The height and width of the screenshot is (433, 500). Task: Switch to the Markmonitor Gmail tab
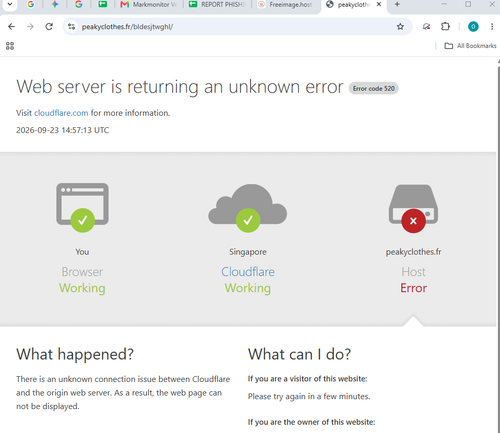(x=149, y=5)
